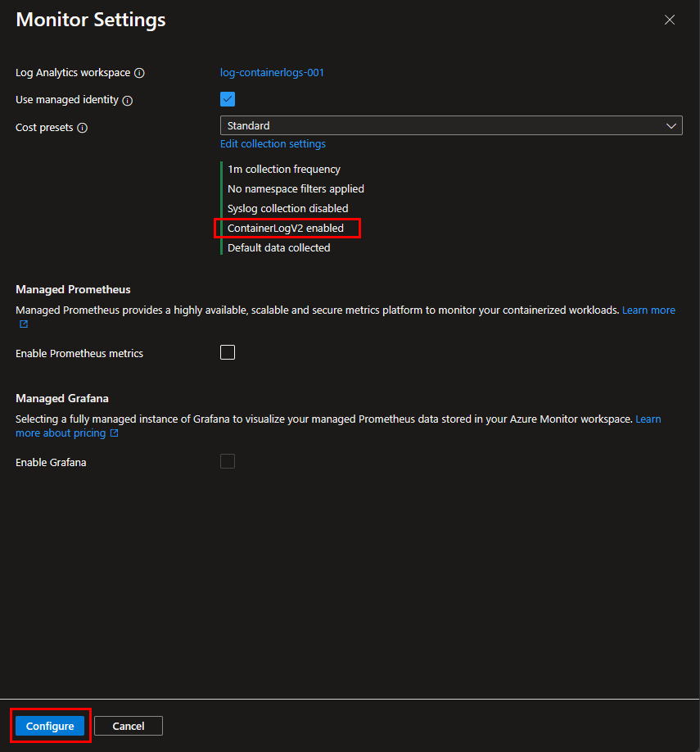The height and width of the screenshot is (752, 700).
Task: Uncheck the Use managed identity checkbox
Action: point(228,99)
